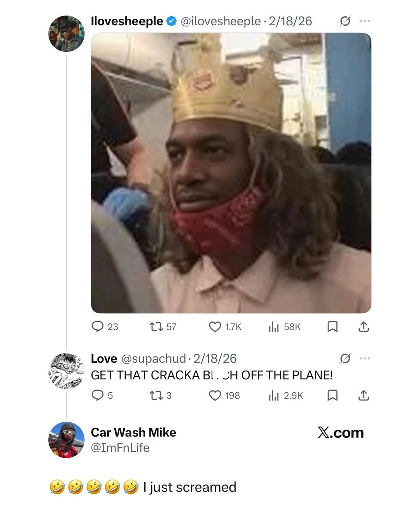
Task: Open more options for Love's reply
Action: [365, 358]
